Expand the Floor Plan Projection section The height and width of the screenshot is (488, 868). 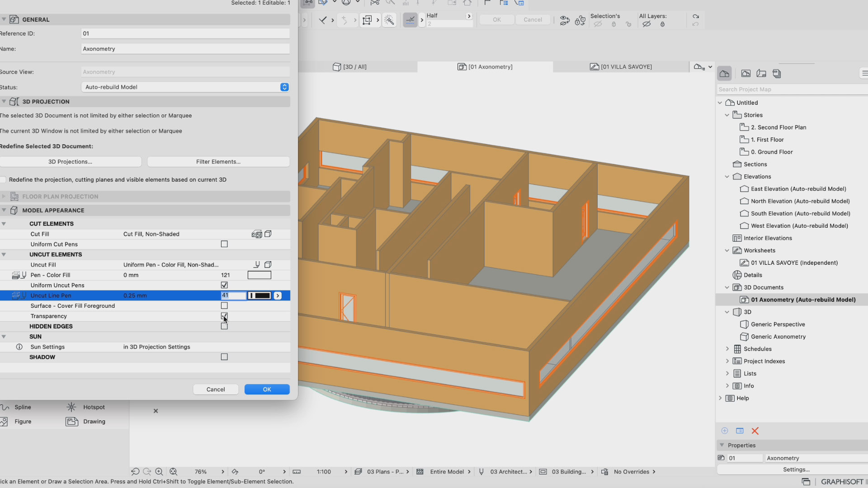[4, 197]
